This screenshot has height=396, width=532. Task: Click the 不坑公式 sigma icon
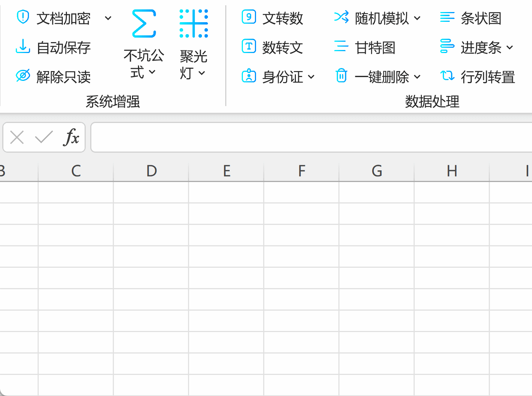click(x=143, y=23)
